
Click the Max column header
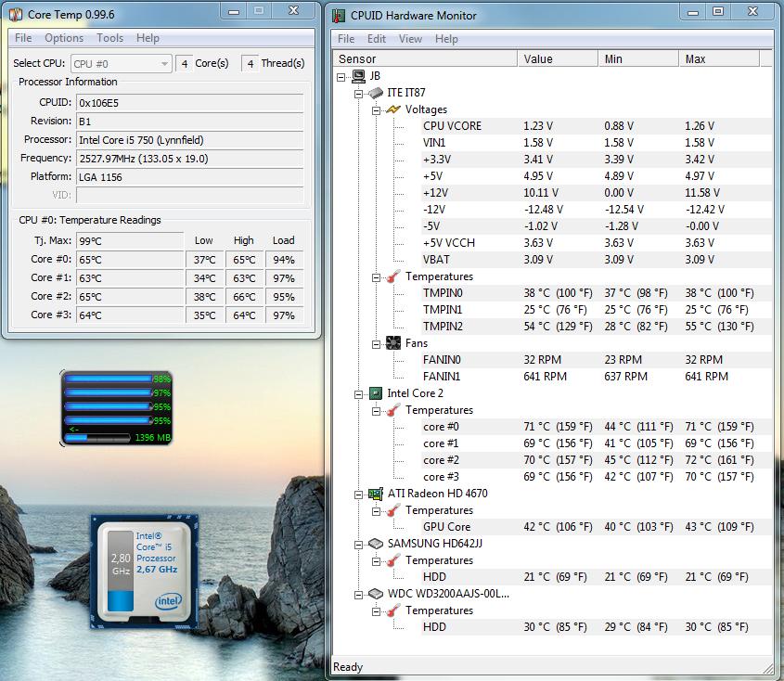(x=719, y=59)
